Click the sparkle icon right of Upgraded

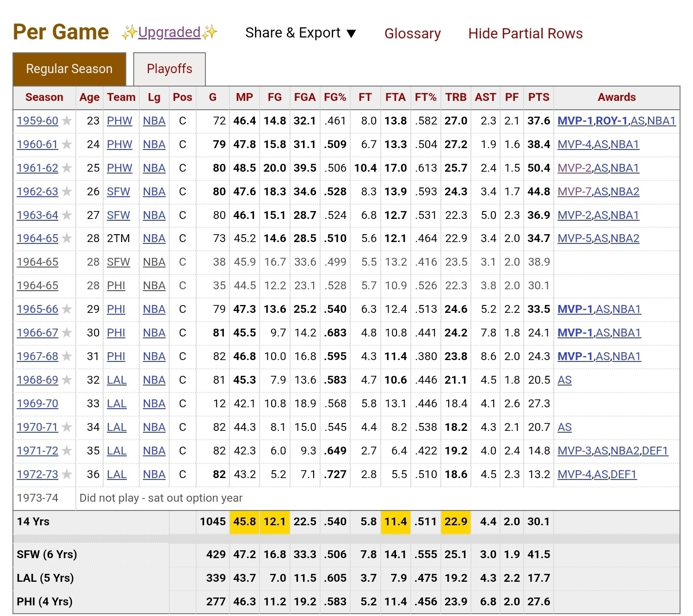(x=209, y=32)
